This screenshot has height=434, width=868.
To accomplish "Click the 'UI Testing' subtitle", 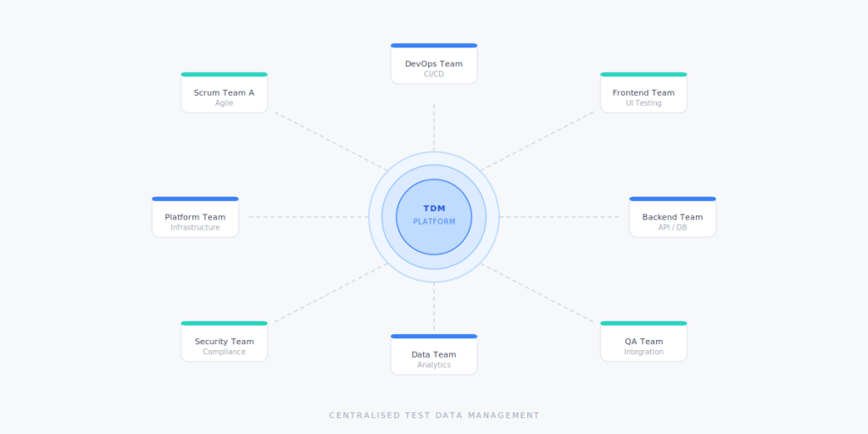I will 644,103.
